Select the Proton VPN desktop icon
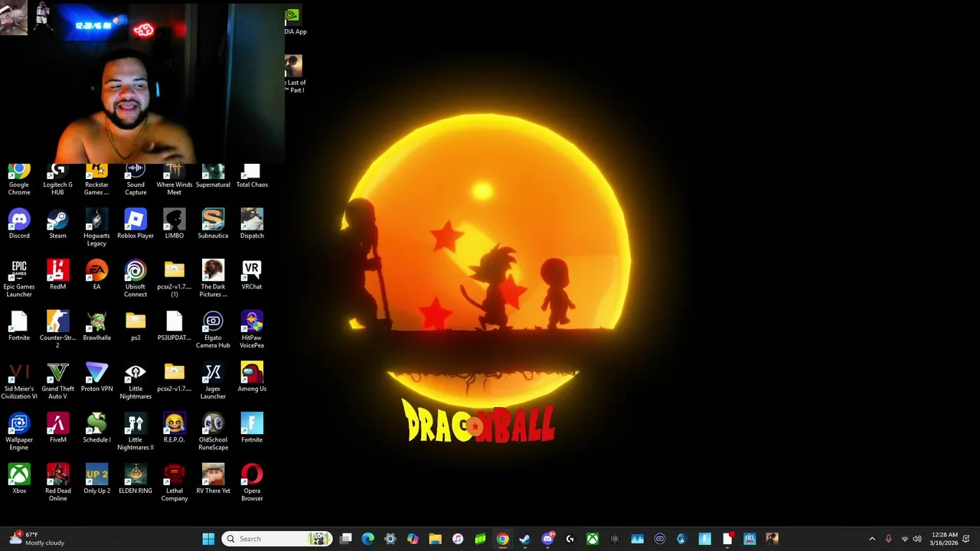The image size is (980, 551). pos(96,377)
